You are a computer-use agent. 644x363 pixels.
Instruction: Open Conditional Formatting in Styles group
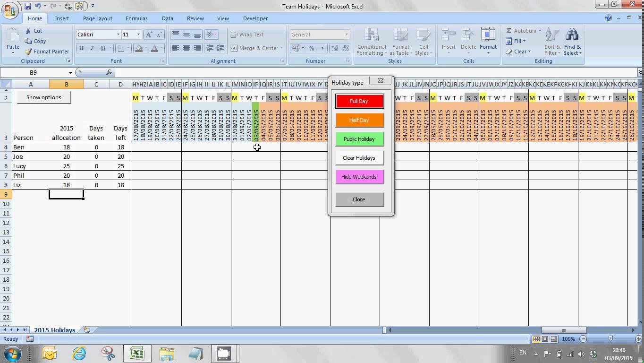372,42
